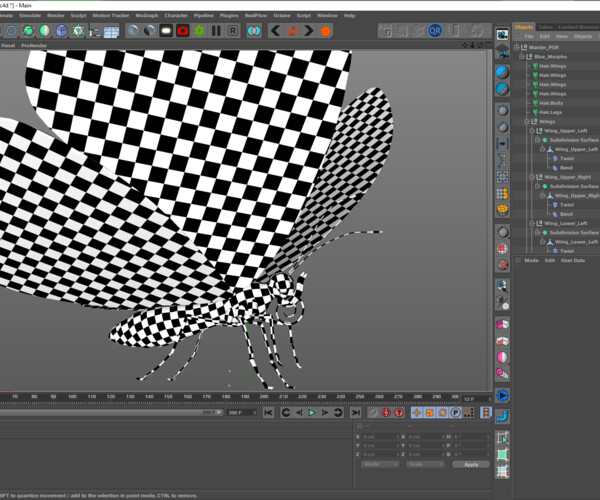The height and width of the screenshot is (500, 600).
Task: Click the green square frame icon bottom sidebar
Action: 502,455
